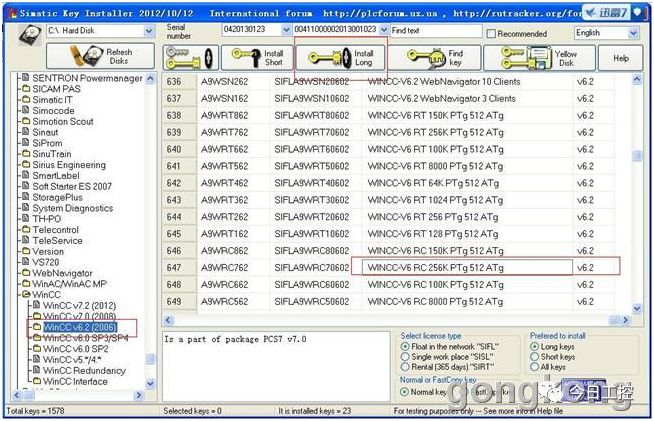The image size is (654, 421).
Task: Click the PCS7 v7.0 package description box
Action: coord(276,366)
